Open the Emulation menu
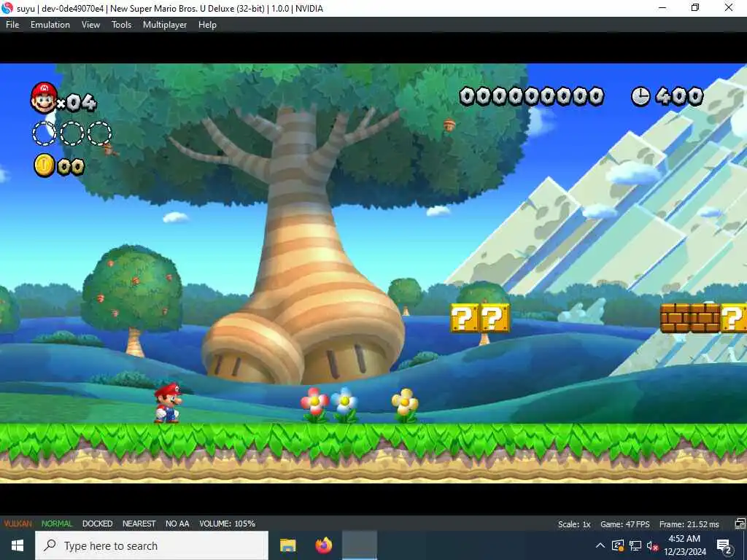747x560 pixels. click(x=50, y=25)
